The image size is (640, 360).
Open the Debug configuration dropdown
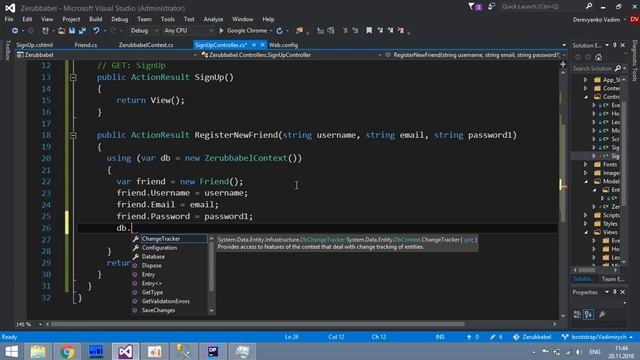pyautogui.click(x=144, y=31)
